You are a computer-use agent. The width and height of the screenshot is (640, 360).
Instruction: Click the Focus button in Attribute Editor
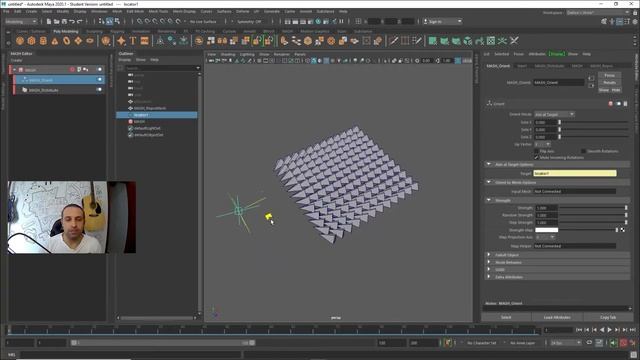click(609, 76)
